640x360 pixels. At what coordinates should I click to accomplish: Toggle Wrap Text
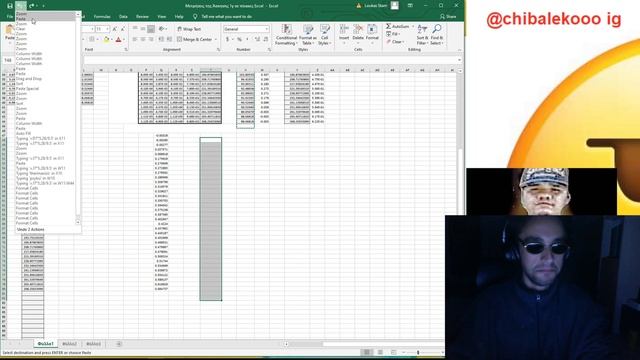coord(189,29)
